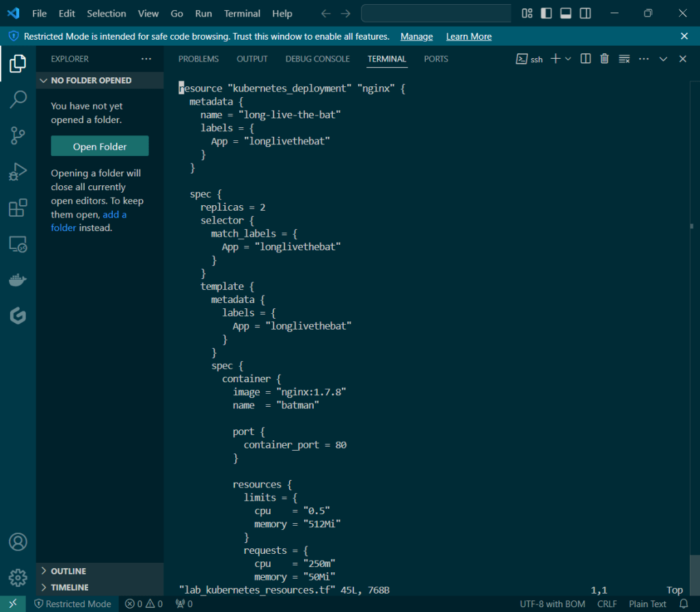Open the Terminal menu in menu bar
This screenshot has width=700, height=612.
click(x=242, y=14)
